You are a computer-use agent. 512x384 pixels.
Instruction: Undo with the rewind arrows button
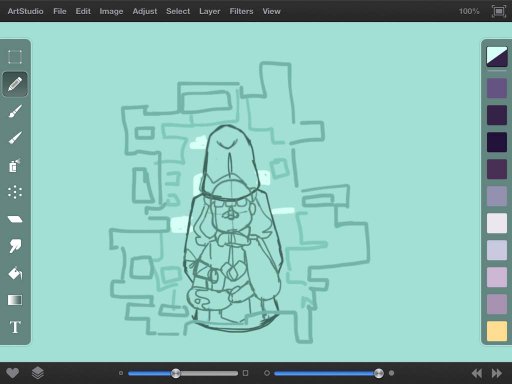click(x=477, y=373)
